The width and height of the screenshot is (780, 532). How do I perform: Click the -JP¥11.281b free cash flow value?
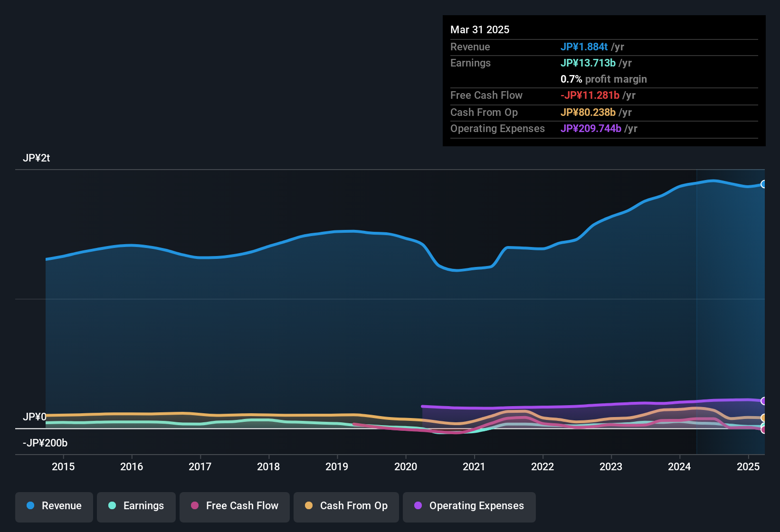click(590, 95)
